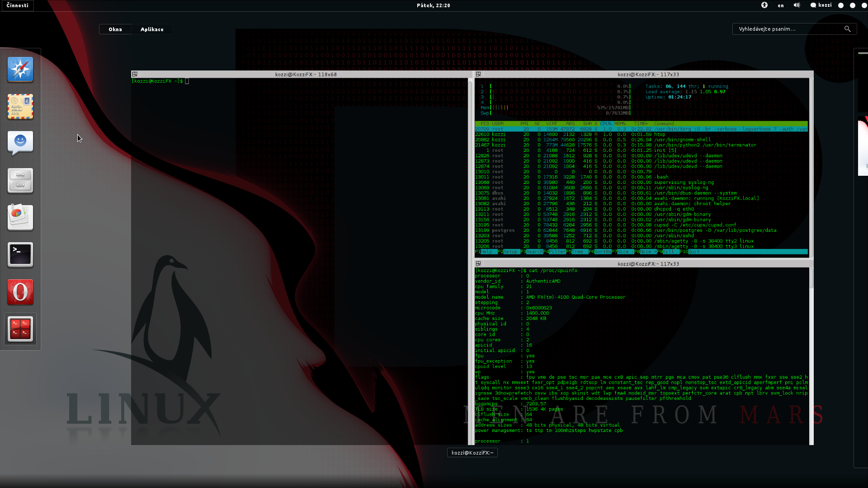Sort htop by the USER column header
This screenshot has height=488, width=868.
coord(498,124)
